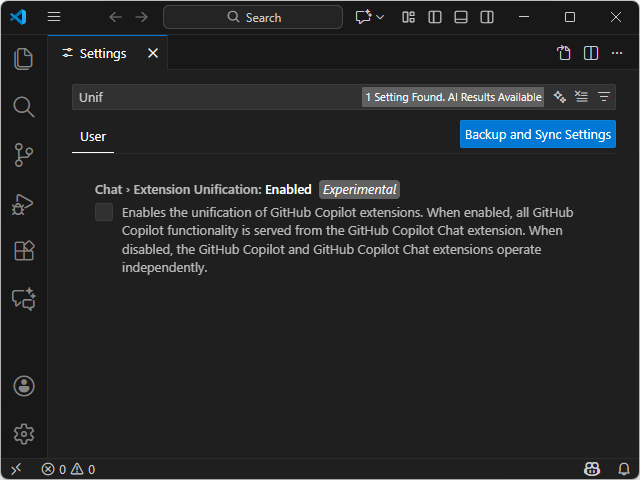This screenshot has width=640, height=480.
Task: Select the User settings tab
Action: coord(93,136)
